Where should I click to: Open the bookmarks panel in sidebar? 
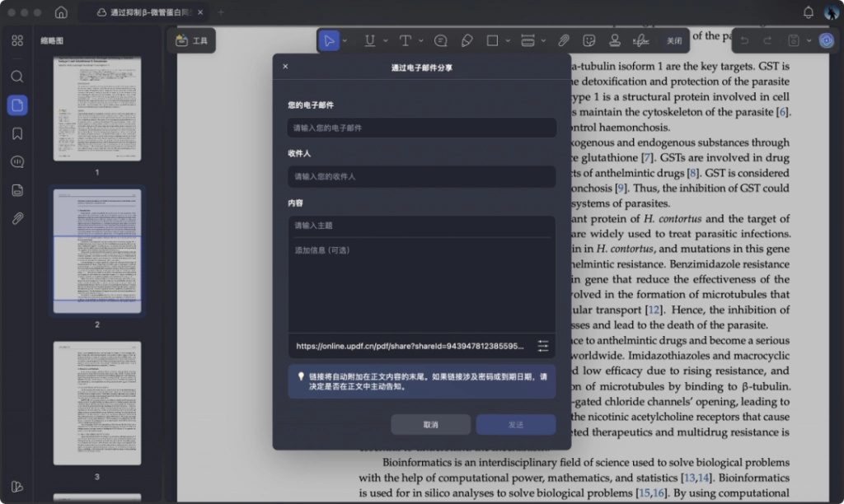click(x=17, y=133)
